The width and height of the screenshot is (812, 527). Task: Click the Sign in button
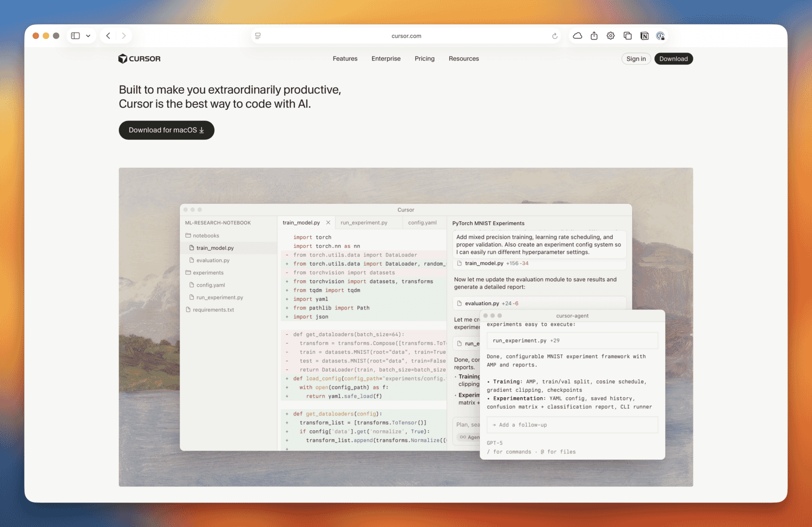click(x=636, y=58)
